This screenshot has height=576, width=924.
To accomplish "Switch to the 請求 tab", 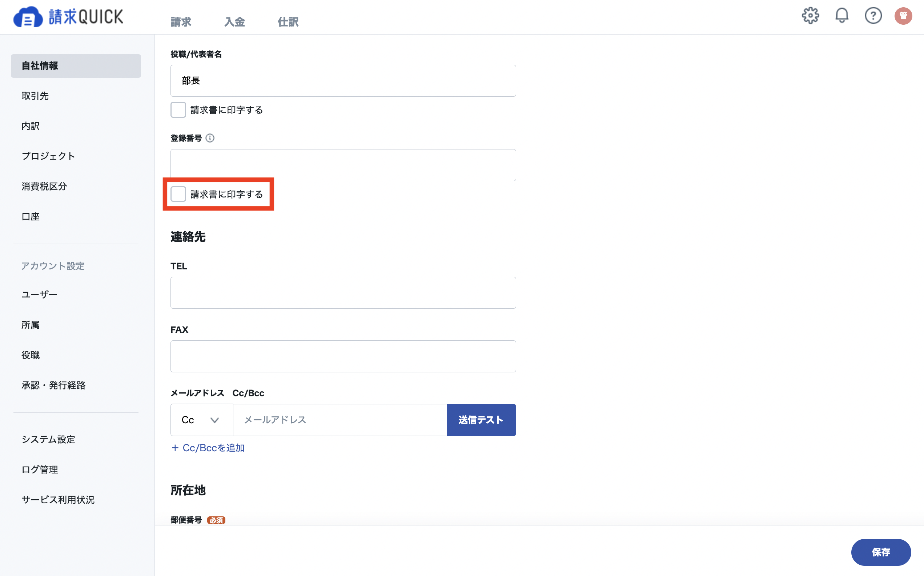I will tap(181, 22).
